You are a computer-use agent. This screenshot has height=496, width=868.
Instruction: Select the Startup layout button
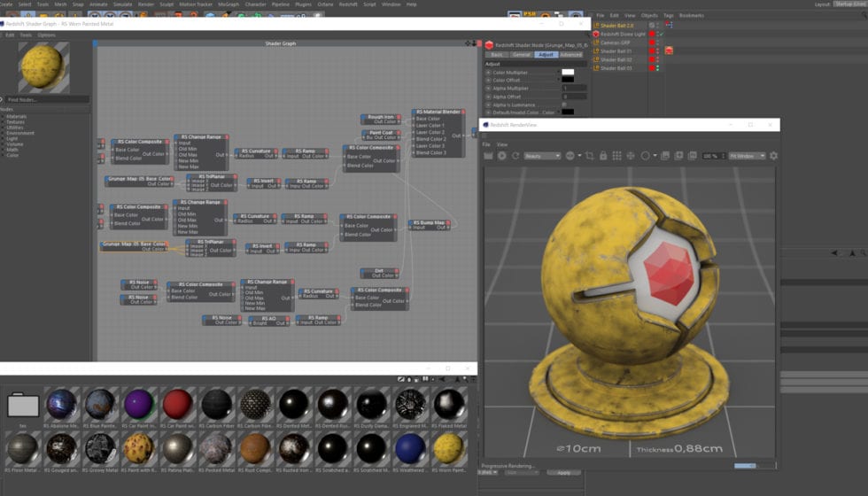coord(850,4)
